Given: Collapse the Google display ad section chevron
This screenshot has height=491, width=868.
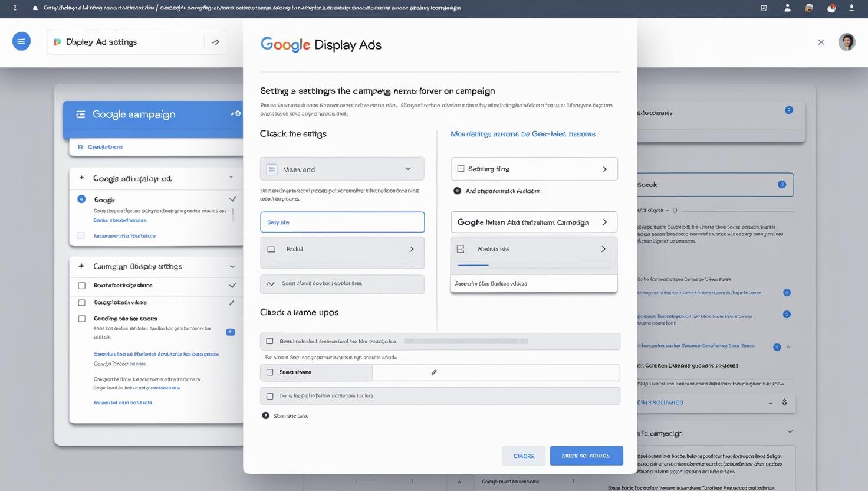Looking at the screenshot, I should click(231, 178).
